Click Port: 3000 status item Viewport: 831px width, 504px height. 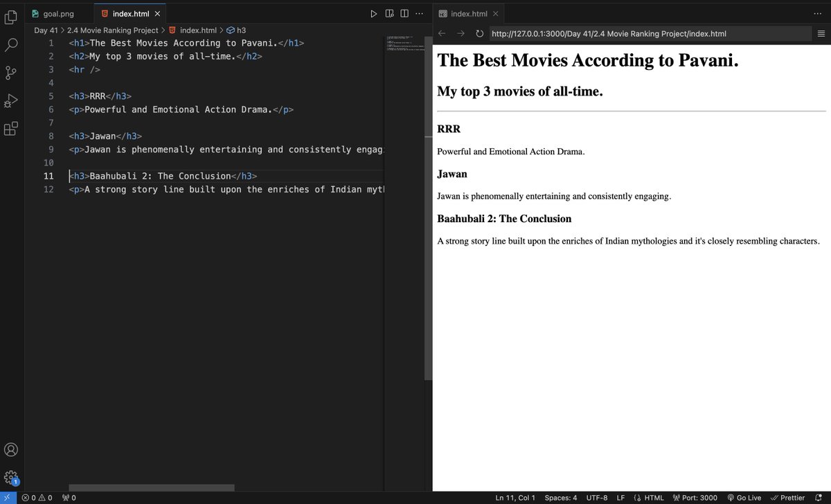(x=695, y=497)
